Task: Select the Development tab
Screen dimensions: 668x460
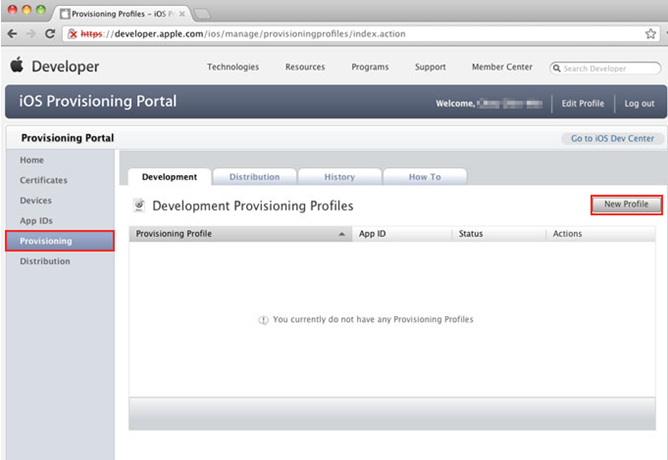Action: click(170, 177)
